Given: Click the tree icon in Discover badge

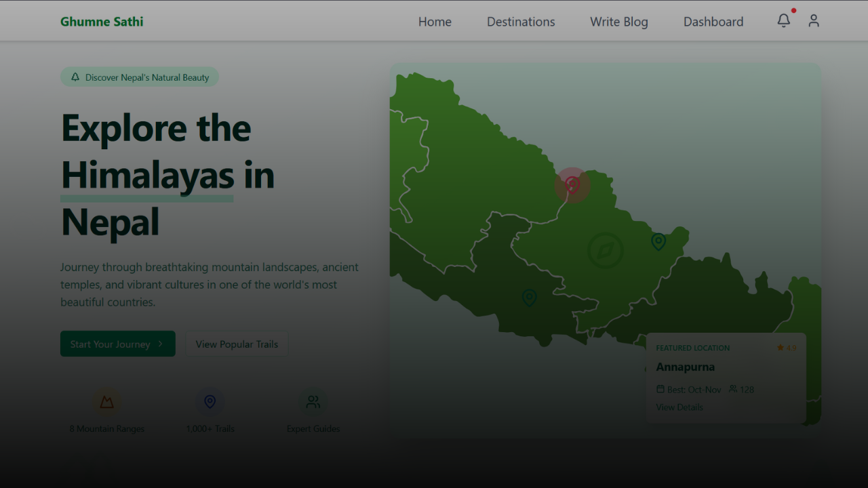Looking at the screenshot, I should pyautogui.click(x=75, y=77).
